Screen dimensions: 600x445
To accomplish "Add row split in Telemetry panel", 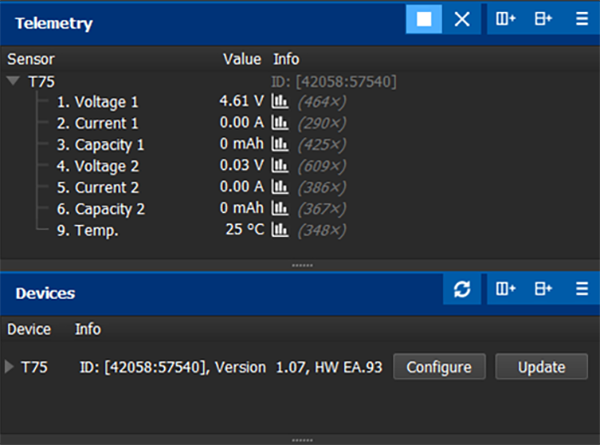I will point(543,20).
